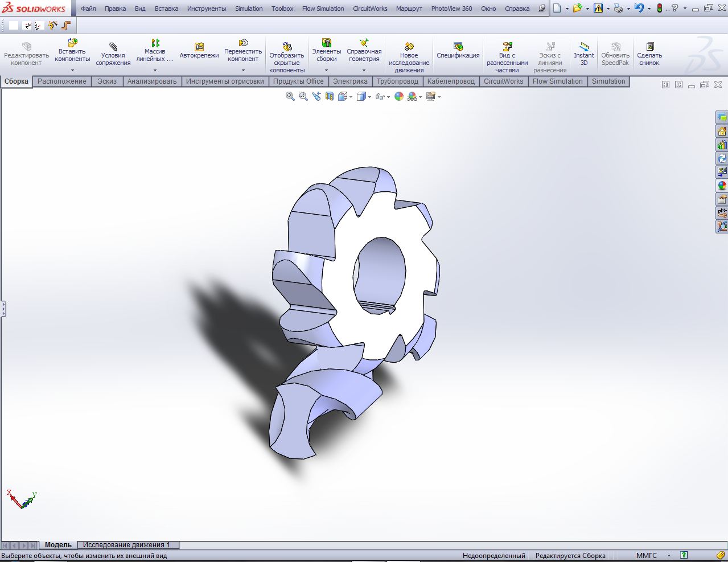Click Условия сопряжения mate tool
Viewport: 728px width, 562px height.
113,55
